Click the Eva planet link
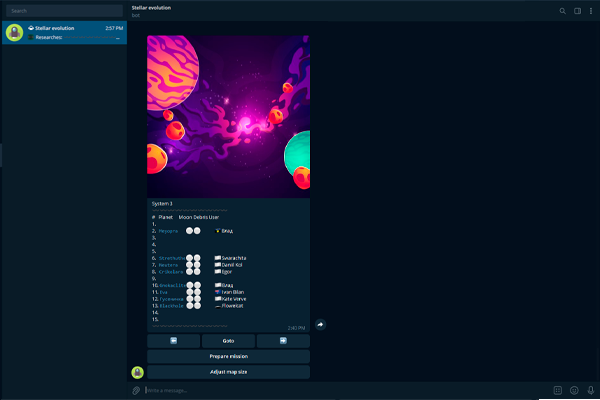 tap(161, 291)
